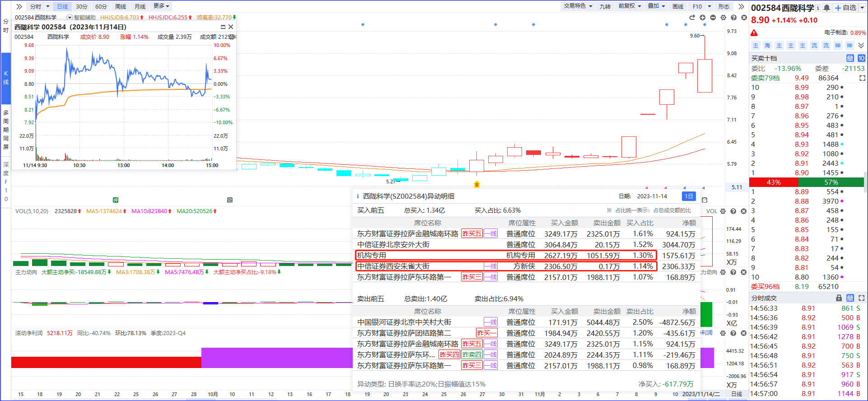This screenshot has height=401, width=868.
Task: Maximize the intraday popup window
Action: pos(223,27)
